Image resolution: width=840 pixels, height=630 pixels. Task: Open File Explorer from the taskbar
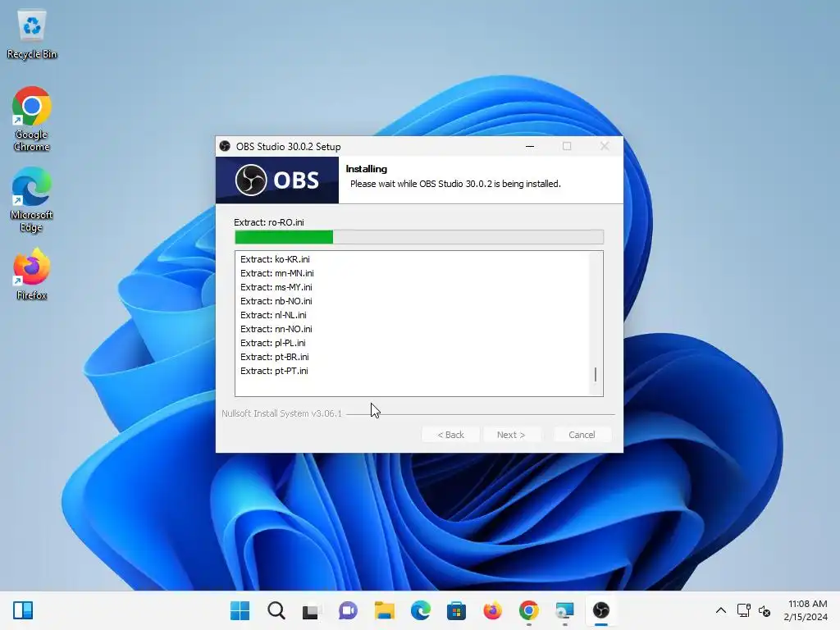(x=384, y=610)
